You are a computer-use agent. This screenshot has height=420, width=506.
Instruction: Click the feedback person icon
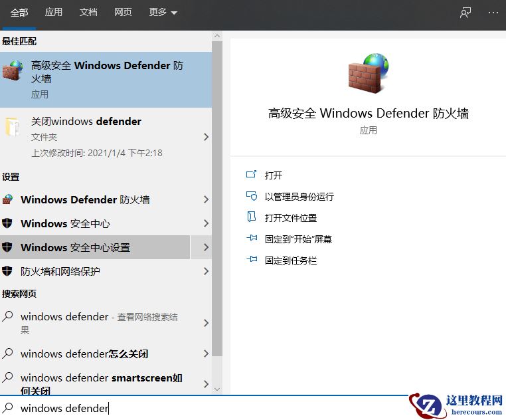click(x=465, y=13)
